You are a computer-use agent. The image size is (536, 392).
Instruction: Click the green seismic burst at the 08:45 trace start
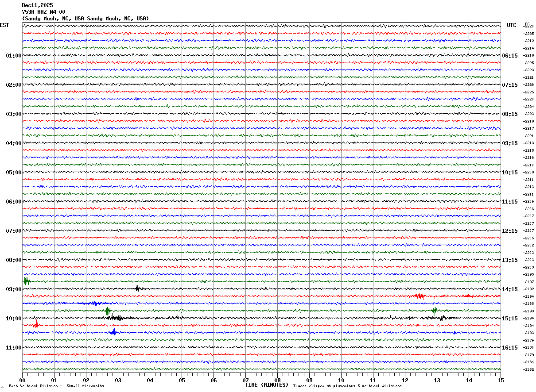pos(26,281)
